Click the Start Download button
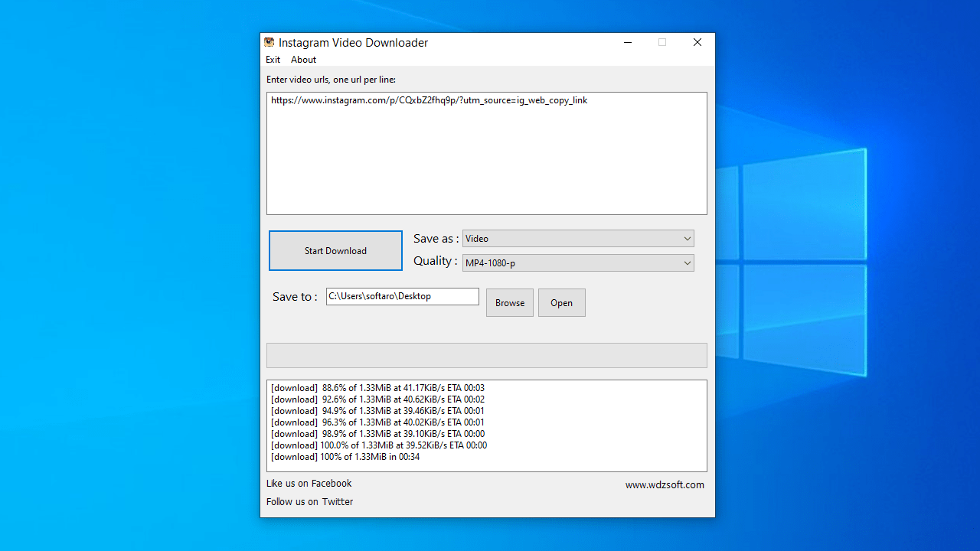980x551 pixels. tap(335, 250)
